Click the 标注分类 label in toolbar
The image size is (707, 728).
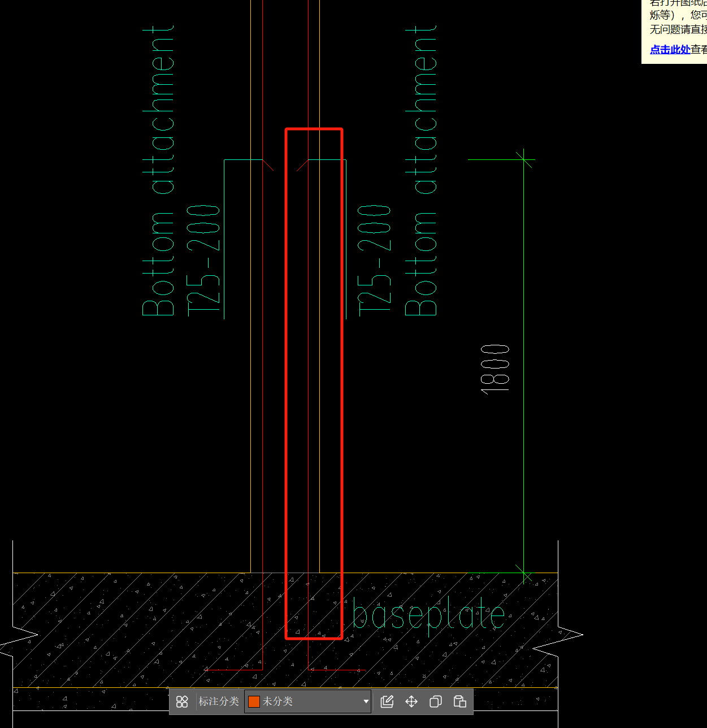(x=219, y=701)
